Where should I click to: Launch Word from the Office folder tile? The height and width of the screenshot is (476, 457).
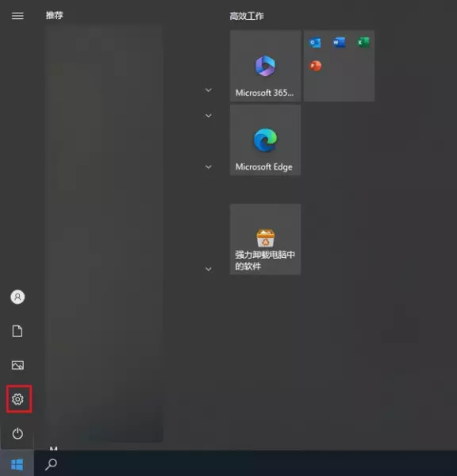[x=339, y=42]
